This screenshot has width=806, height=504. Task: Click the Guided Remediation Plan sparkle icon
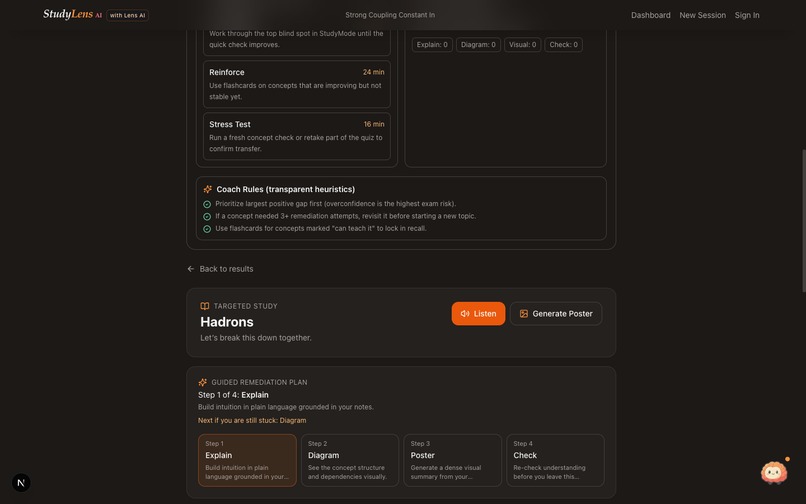click(x=203, y=382)
